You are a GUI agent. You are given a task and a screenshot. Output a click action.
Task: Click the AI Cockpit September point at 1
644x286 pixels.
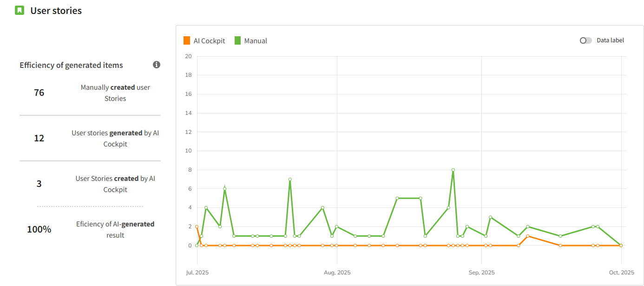coord(528,236)
